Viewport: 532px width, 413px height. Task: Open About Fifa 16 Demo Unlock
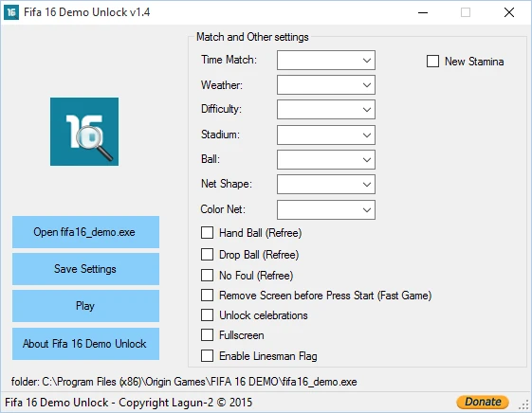(x=86, y=344)
